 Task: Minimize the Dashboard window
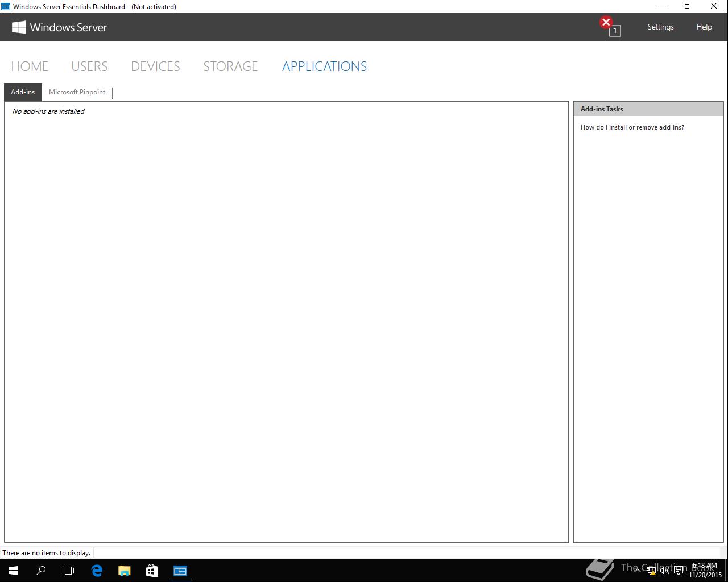pyautogui.click(x=662, y=6)
